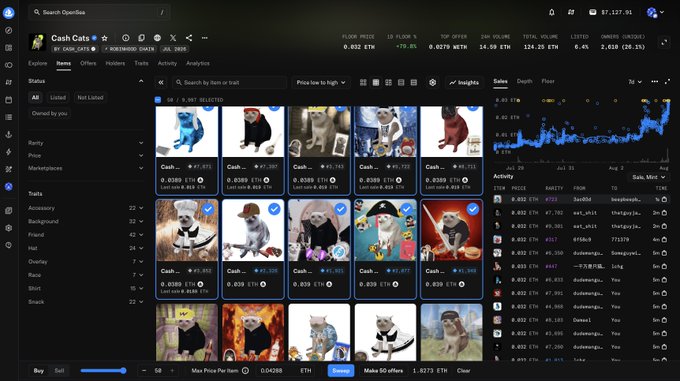Screen dimensions: 680x381
Task: Uncheck the pirate hat cat item
Action: (406, 209)
